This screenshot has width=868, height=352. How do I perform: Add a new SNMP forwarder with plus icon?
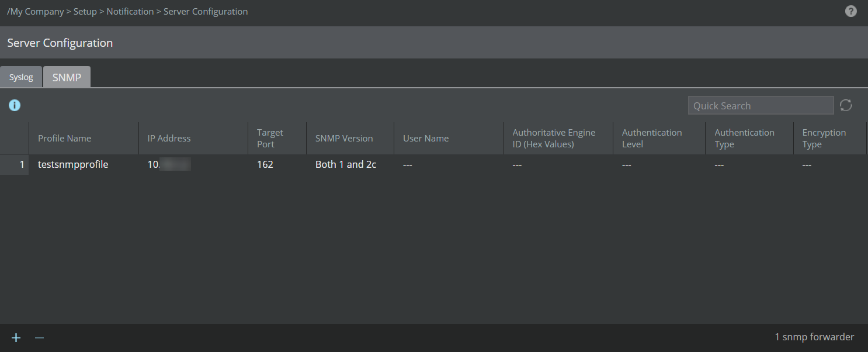(16, 337)
